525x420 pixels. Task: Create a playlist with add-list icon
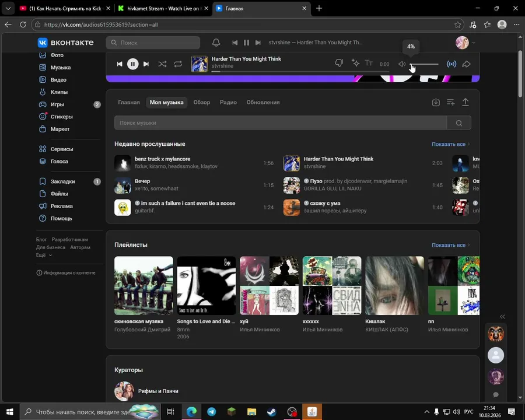[451, 102]
